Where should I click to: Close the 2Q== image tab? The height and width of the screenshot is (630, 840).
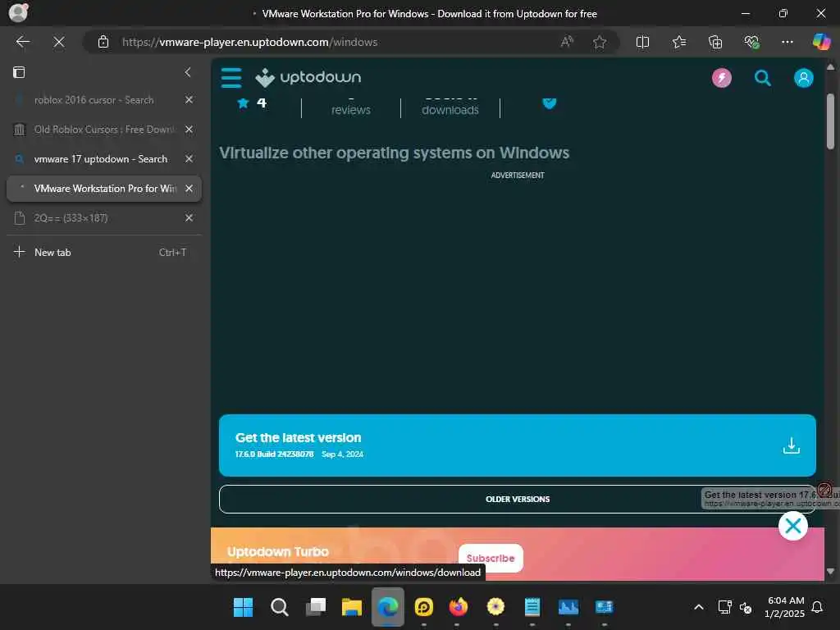pyautogui.click(x=189, y=217)
